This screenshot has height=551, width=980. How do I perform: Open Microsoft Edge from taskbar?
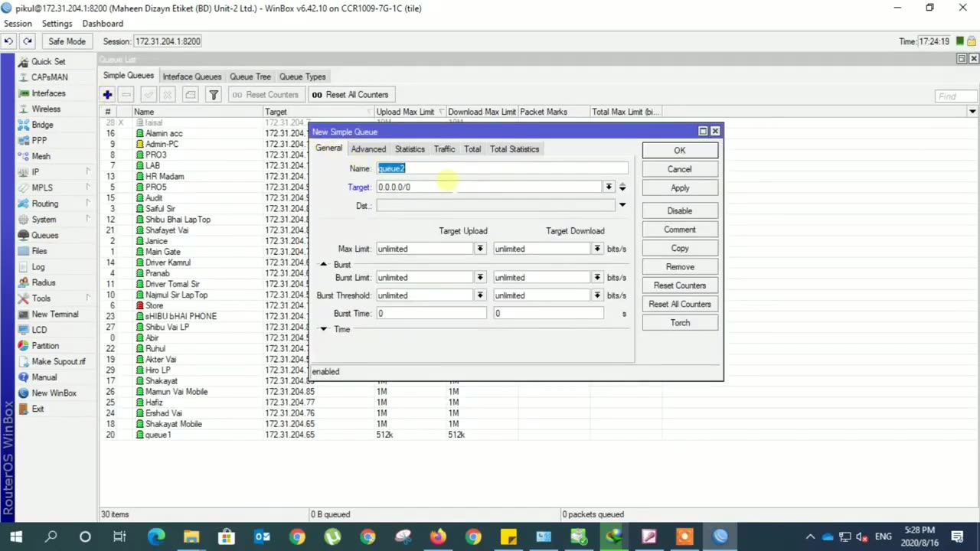click(155, 536)
